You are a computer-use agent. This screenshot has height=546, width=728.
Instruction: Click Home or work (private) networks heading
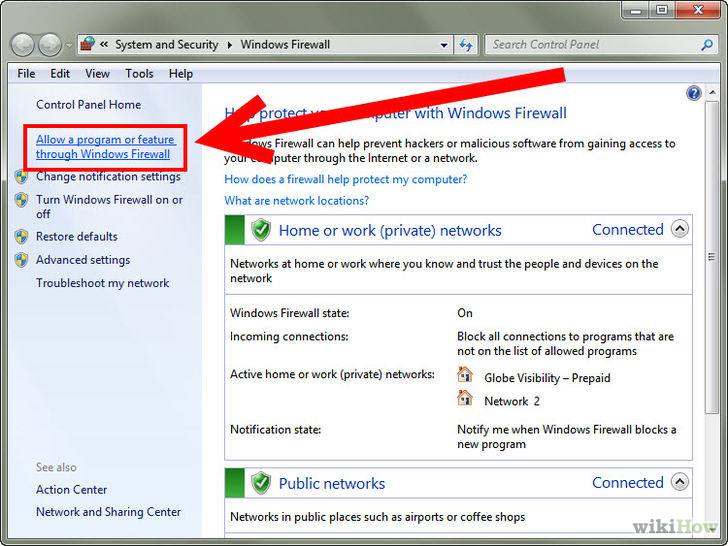click(x=390, y=230)
